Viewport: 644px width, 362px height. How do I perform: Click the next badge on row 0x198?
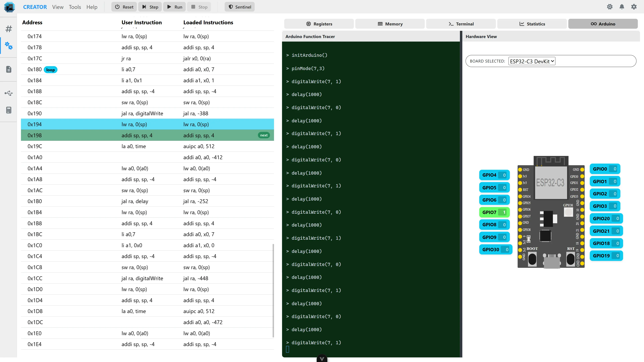[x=264, y=135]
